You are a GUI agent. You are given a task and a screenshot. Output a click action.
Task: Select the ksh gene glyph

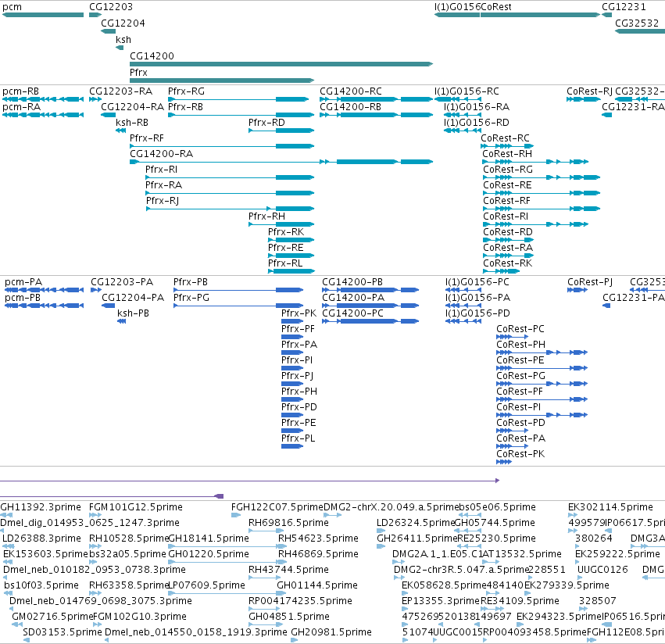click(x=120, y=48)
